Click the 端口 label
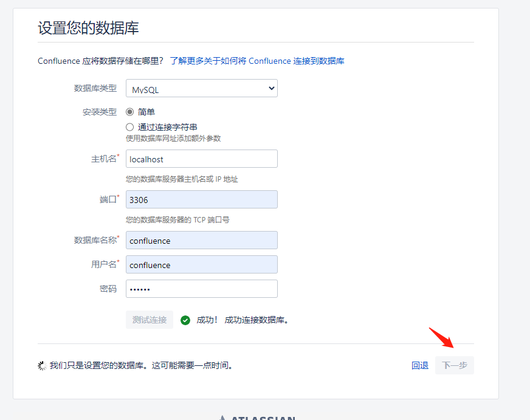This screenshot has height=420, width=530. coord(108,199)
